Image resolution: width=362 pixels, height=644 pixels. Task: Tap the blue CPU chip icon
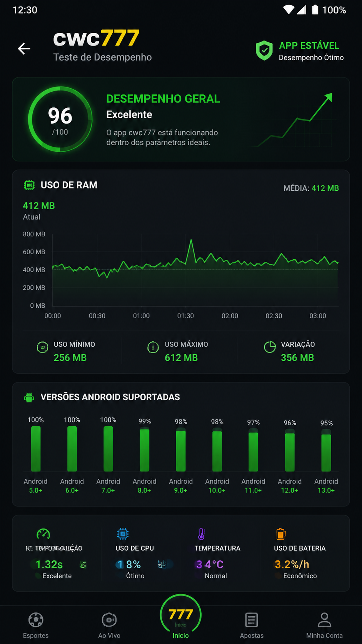[123, 534]
